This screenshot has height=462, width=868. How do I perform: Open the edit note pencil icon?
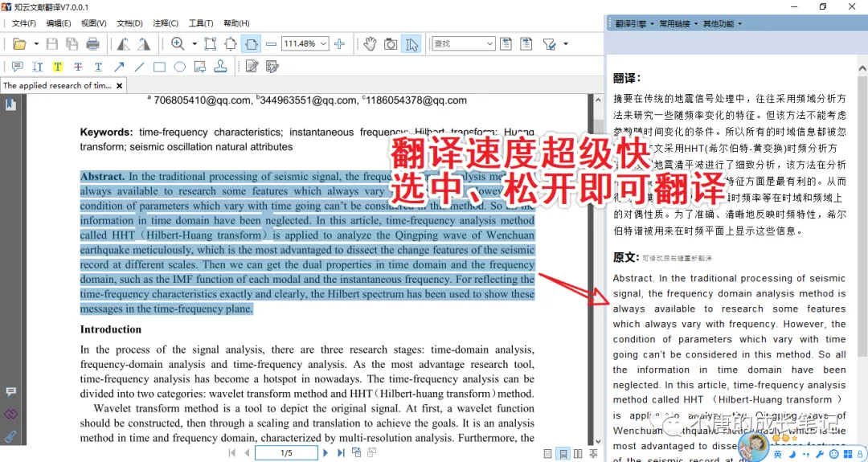click(x=252, y=67)
